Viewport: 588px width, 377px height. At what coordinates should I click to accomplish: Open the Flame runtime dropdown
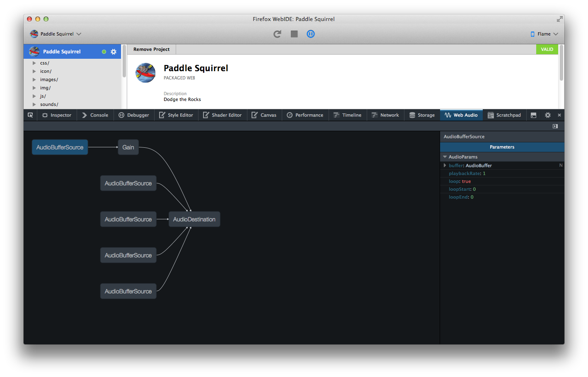pyautogui.click(x=544, y=34)
